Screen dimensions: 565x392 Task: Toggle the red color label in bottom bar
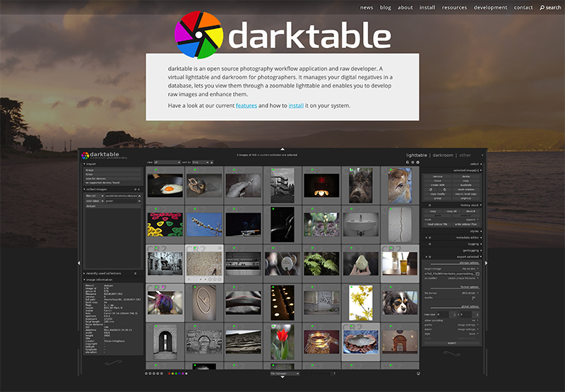169,373
